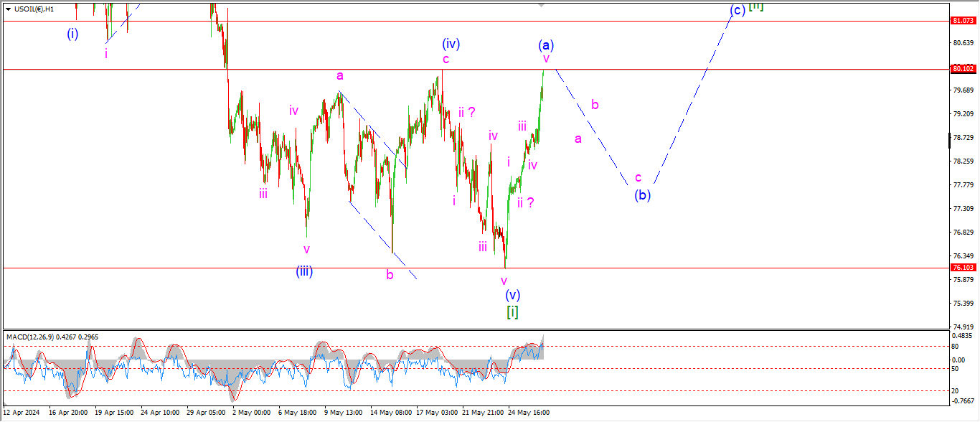
Task: Click the 78.729 price scale value
Action: point(962,137)
